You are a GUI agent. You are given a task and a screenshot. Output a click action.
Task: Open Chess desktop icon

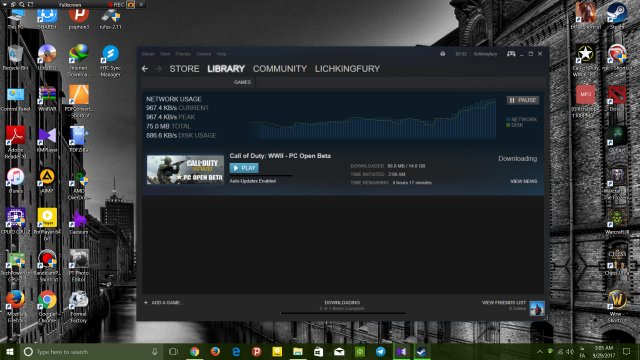coord(617,262)
